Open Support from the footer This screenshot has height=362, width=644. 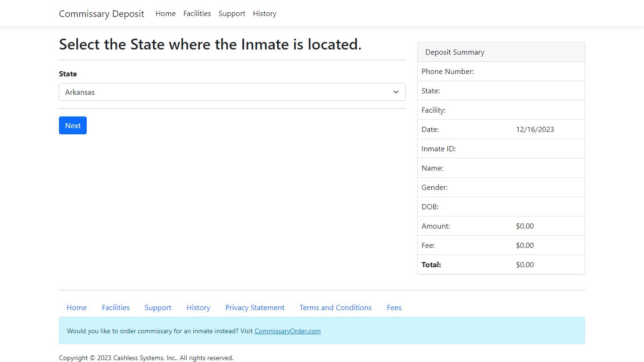point(158,307)
